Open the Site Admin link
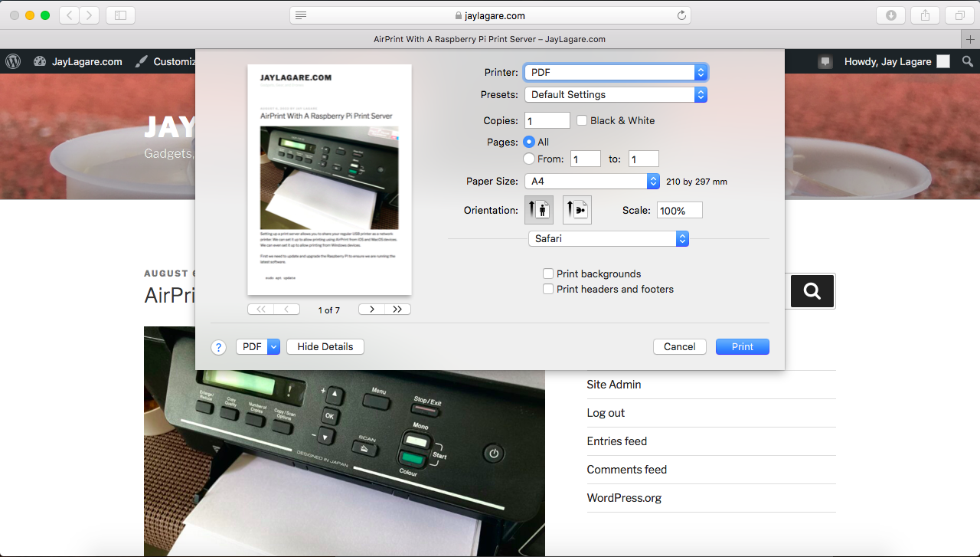Screen dimensions: 980x557 coord(614,385)
